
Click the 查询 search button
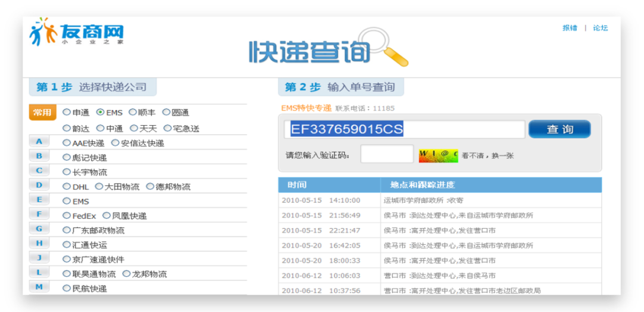tap(560, 129)
